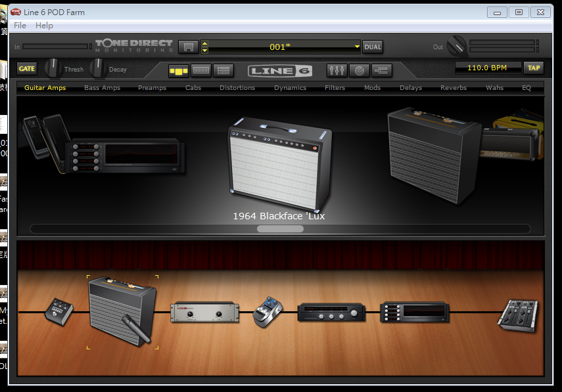Open the Help menu
Screen dimensions: 562x392
tap(44, 26)
